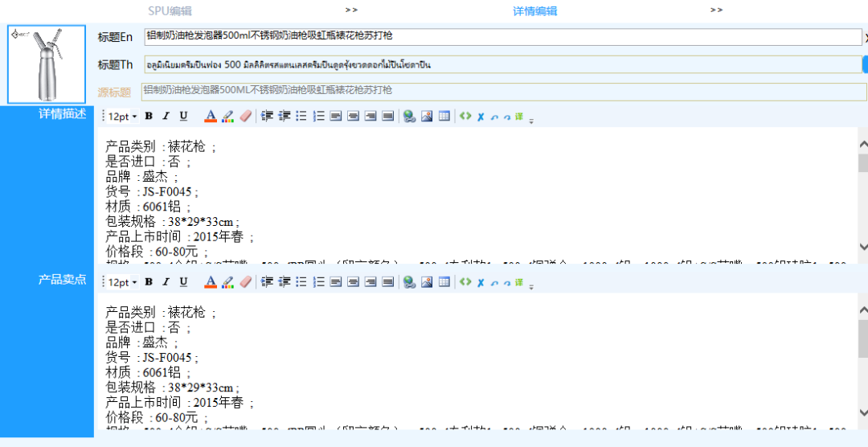Insert hyperlink in 详情描述 toolbar
This screenshot has width=868, height=447.
pos(409,116)
